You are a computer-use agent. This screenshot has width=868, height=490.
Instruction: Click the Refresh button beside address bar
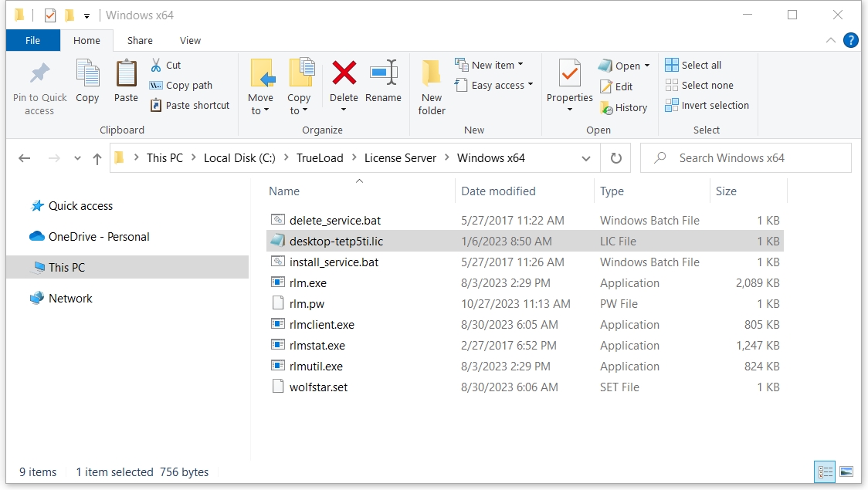pos(615,158)
